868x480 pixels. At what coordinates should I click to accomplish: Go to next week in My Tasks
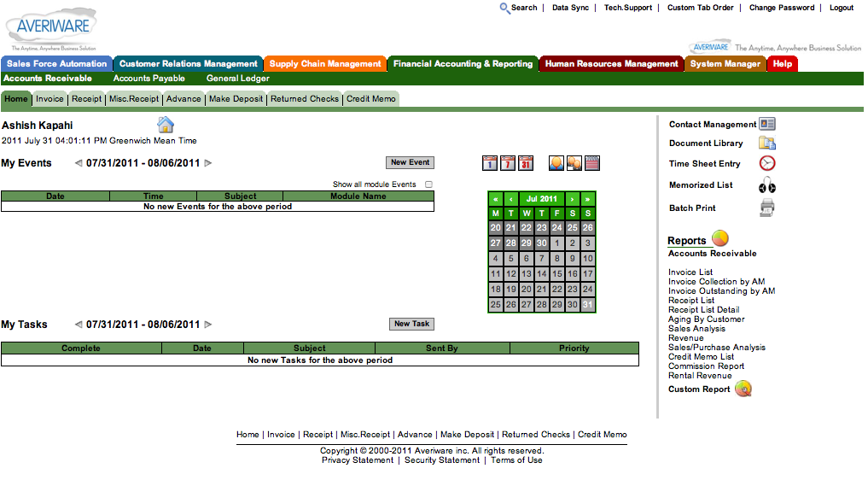pos(208,325)
